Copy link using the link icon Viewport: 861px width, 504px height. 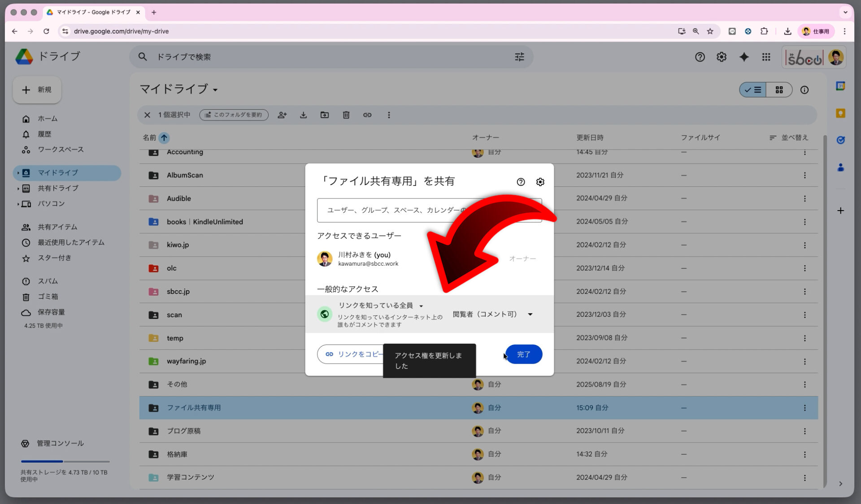click(367, 115)
